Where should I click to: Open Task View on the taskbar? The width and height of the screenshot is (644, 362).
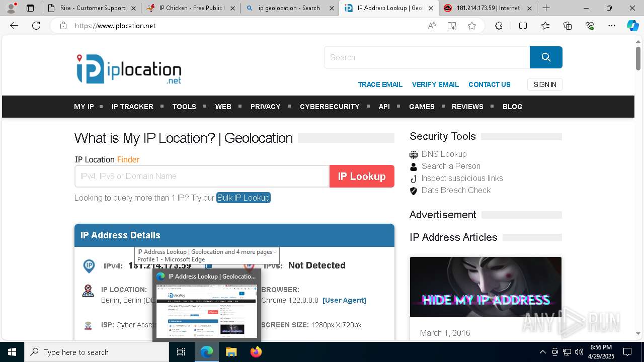(x=181, y=352)
